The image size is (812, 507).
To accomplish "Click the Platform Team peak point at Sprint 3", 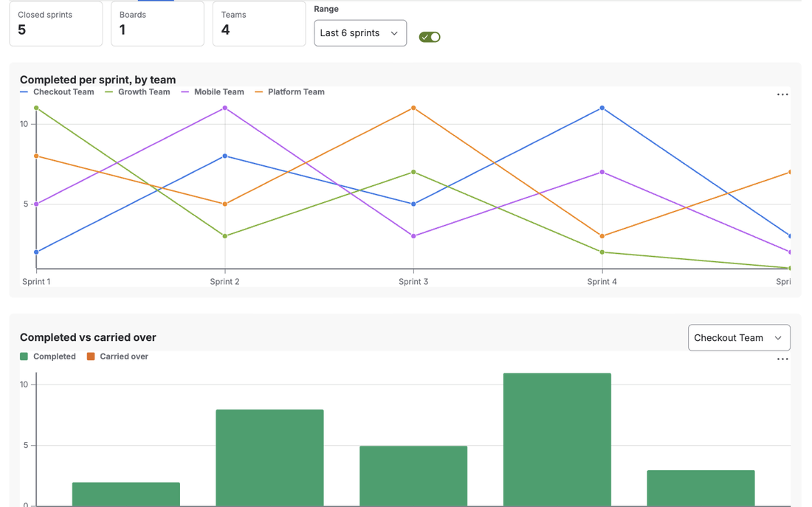I will pyautogui.click(x=413, y=108).
